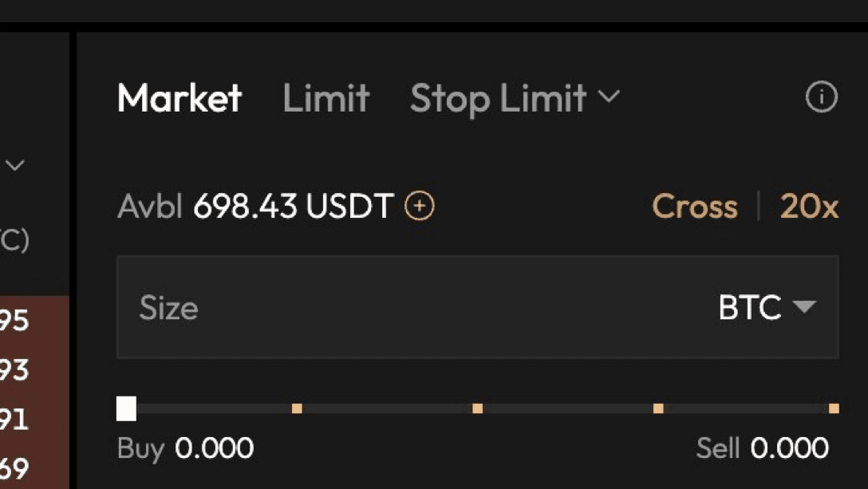
Task: Select the Market order tab
Action: [180, 99]
